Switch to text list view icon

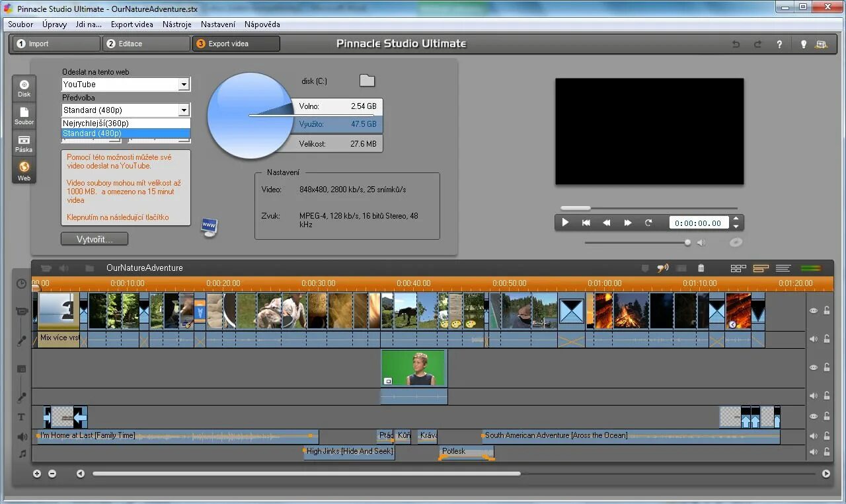click(x=783, y=268)
